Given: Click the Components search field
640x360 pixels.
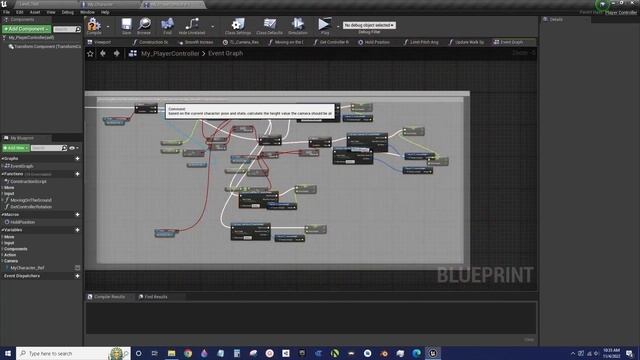Looking at the screenshot, I should pyautogui.click(x=67, y=29).
